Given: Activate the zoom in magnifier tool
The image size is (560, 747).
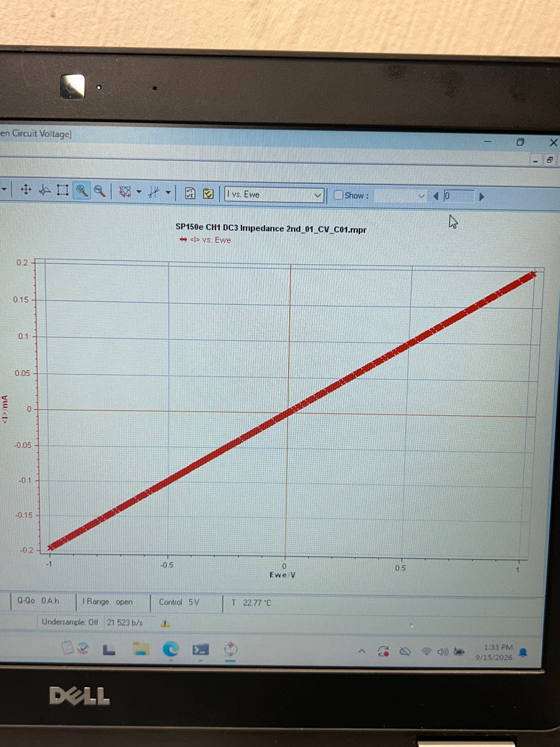Looking at the screenshot, I should click(82, 190).
